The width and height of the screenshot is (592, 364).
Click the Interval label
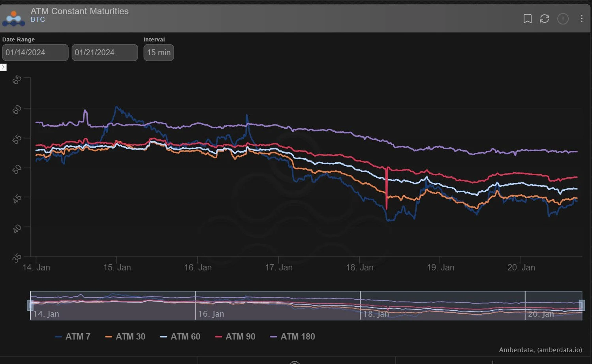point(154,39)
